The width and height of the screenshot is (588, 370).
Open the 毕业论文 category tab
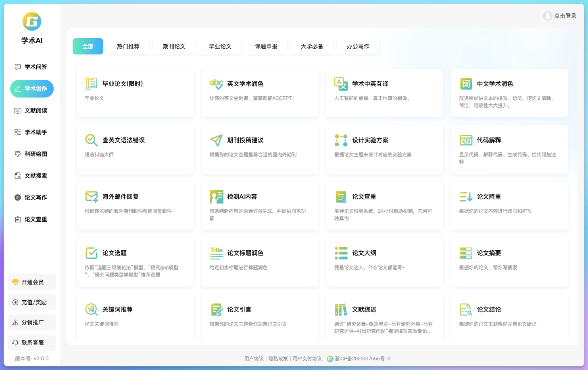pos(220,46)
